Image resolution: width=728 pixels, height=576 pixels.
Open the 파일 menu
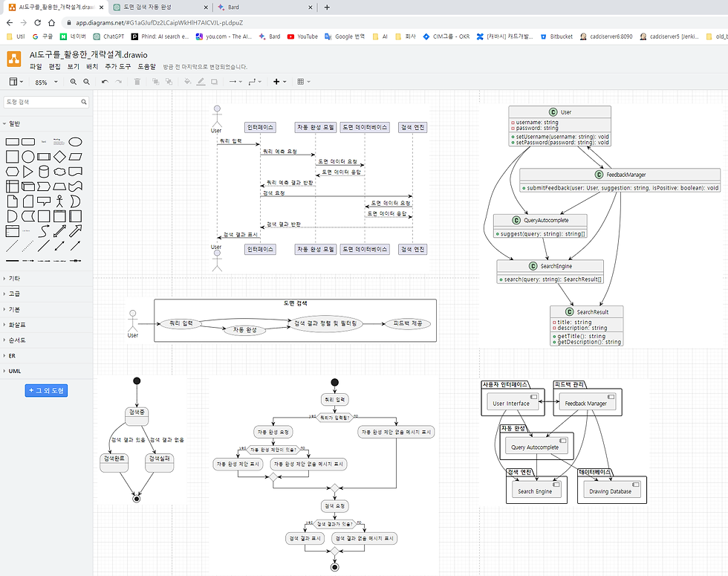(x=36, y=67)
